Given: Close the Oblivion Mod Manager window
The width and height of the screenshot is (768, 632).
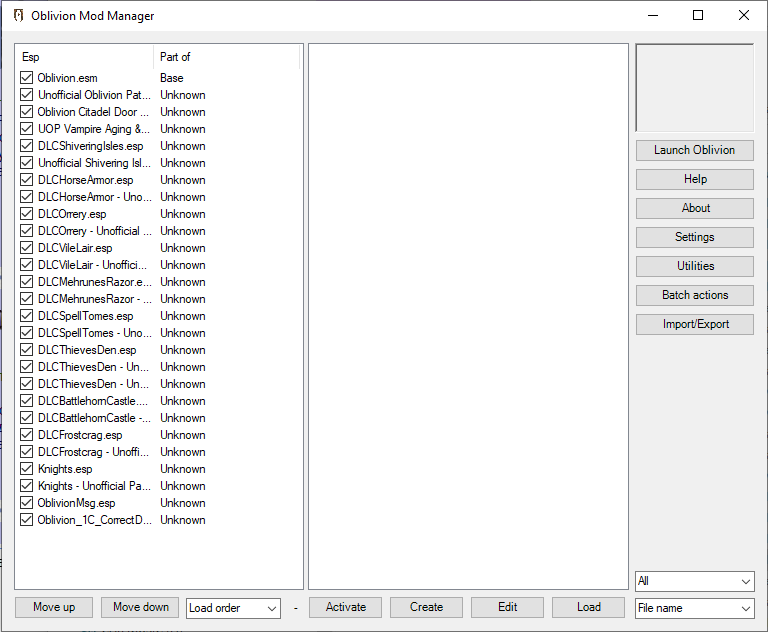Looking at the screenshot, I should [744, 15].
